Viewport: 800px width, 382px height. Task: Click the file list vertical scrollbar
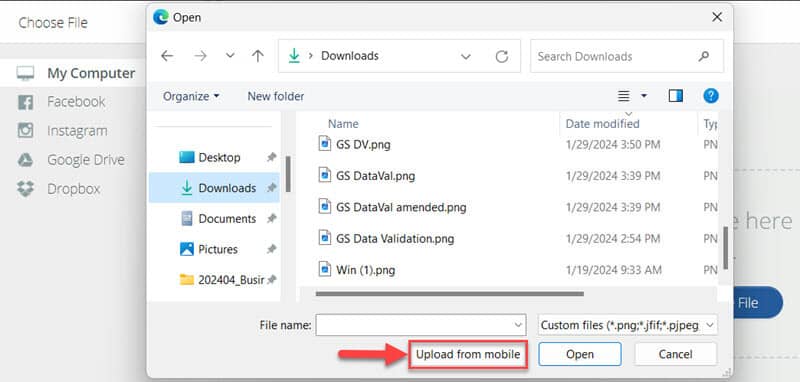pos(726,248)
